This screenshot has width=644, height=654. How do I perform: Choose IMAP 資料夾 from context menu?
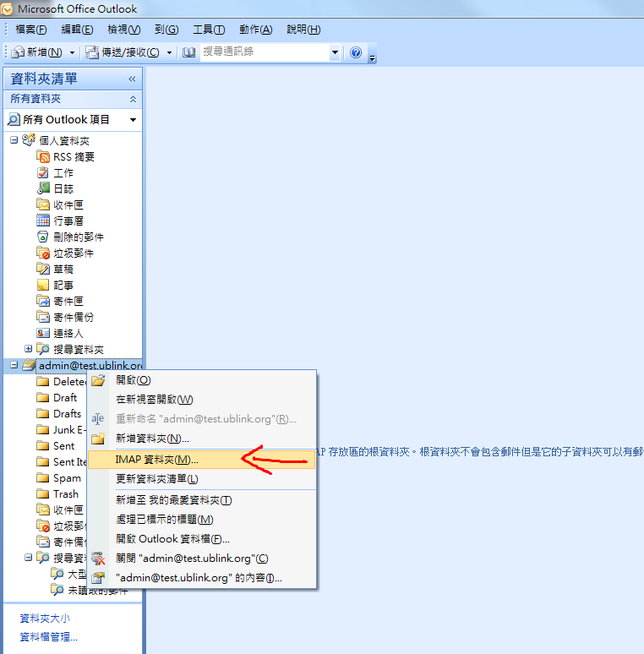pyautogui.click(x=156, y=460)
